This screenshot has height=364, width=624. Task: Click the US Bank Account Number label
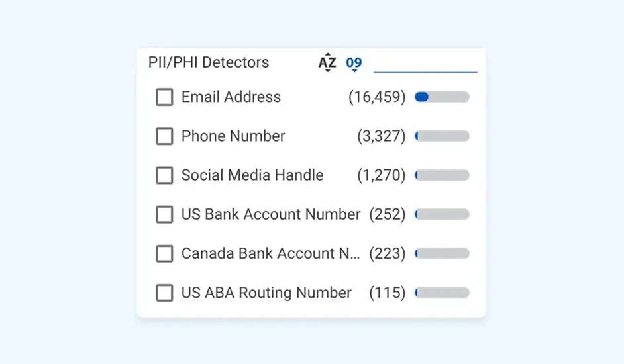[x=271, y=214]
